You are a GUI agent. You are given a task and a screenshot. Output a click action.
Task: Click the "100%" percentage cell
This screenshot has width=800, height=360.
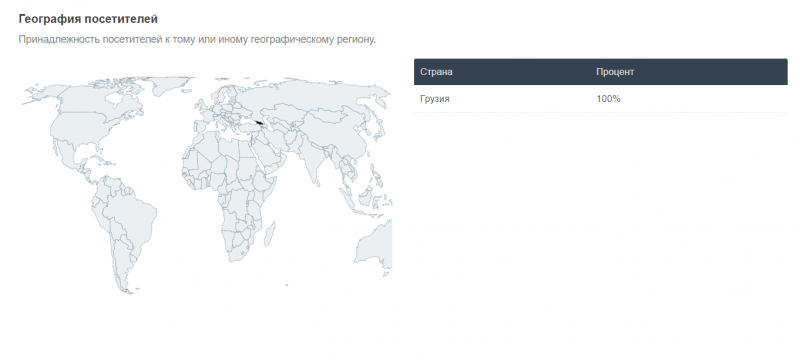(608, 99)
